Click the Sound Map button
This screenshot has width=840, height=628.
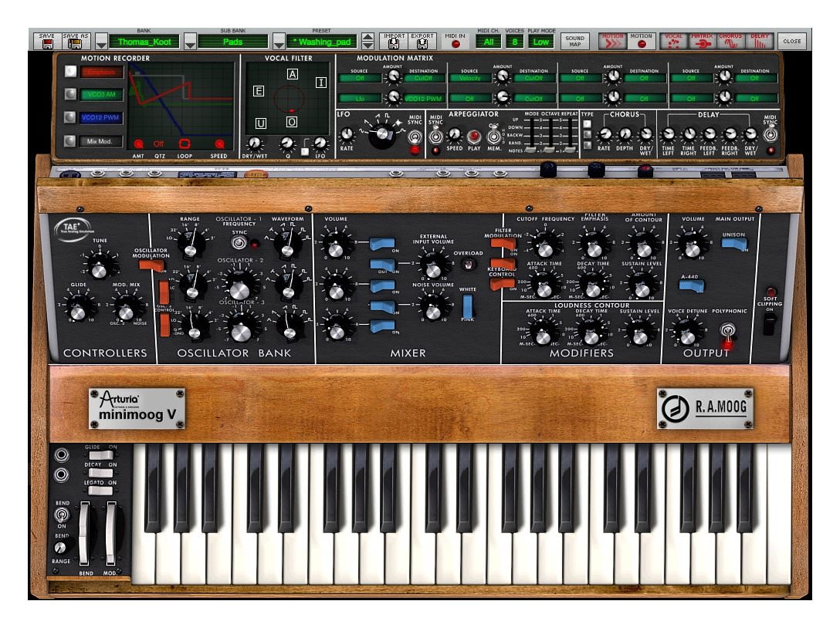[574, 41]
